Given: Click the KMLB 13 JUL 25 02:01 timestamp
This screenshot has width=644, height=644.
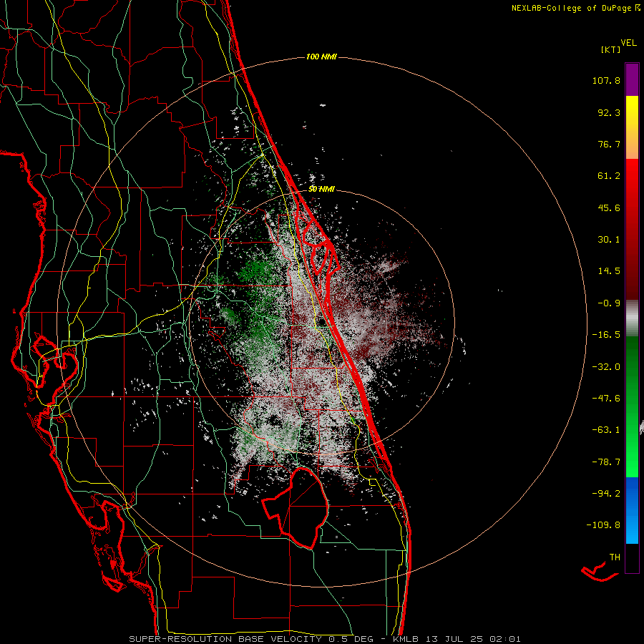Looking at the screenshot, I should [457, 639].
